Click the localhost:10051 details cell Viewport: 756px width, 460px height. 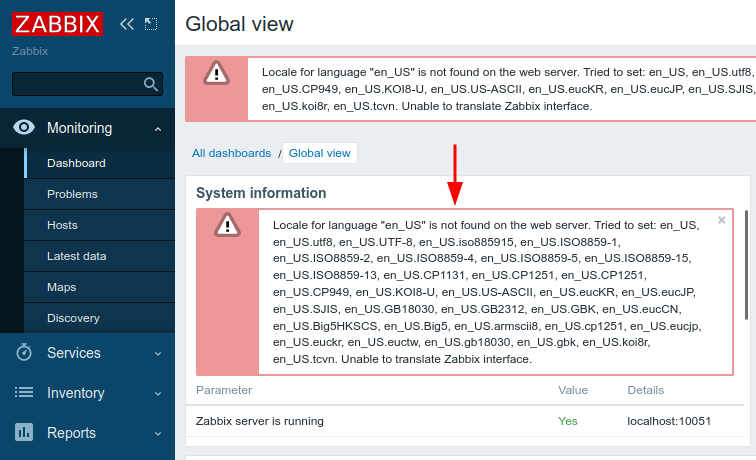(669, 421)
